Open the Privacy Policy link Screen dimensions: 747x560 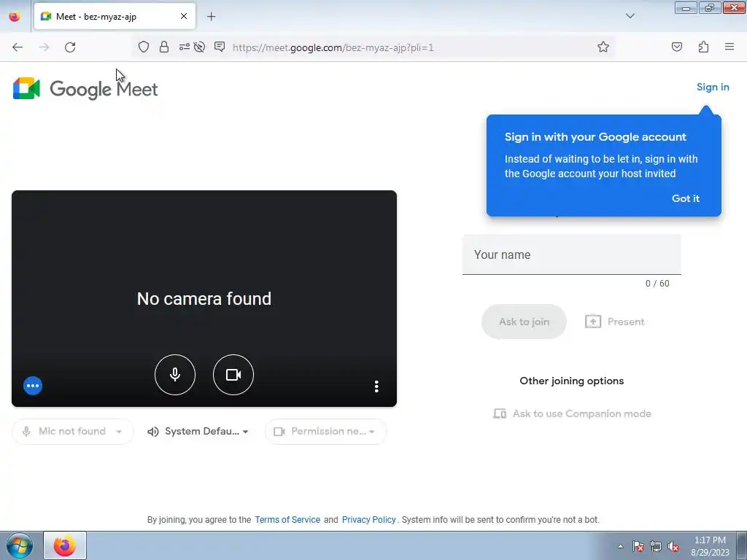(x=368, y=519)
